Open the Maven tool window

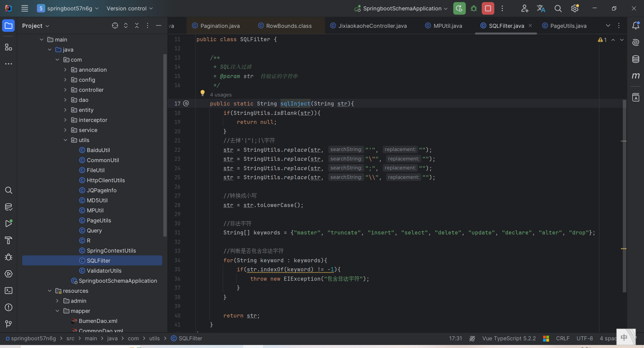[x=636, y=76]
